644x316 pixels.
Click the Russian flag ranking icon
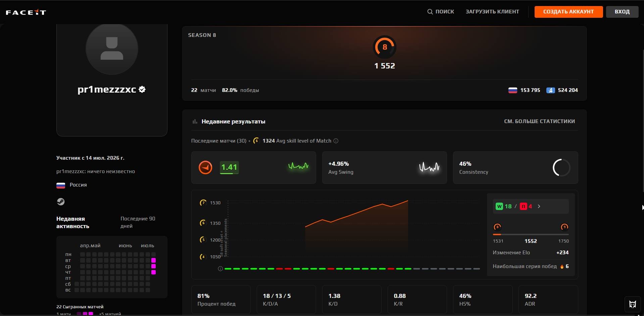pos(512,90)
